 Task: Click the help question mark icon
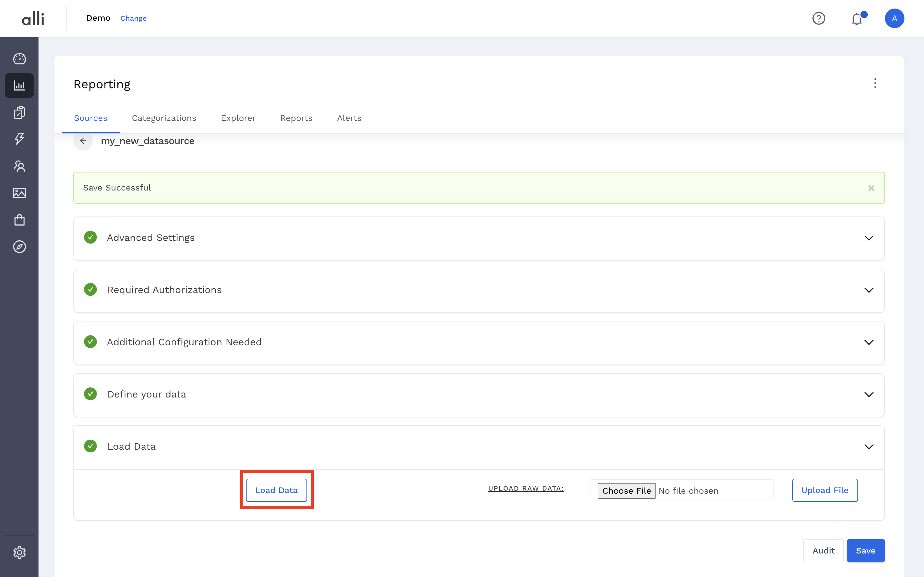(819, 18)
